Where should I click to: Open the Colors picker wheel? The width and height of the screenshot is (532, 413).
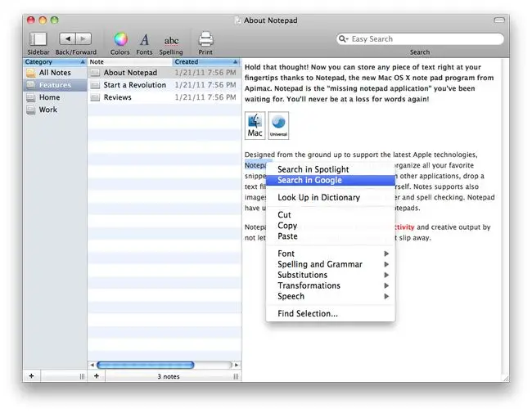click(120, 39)
